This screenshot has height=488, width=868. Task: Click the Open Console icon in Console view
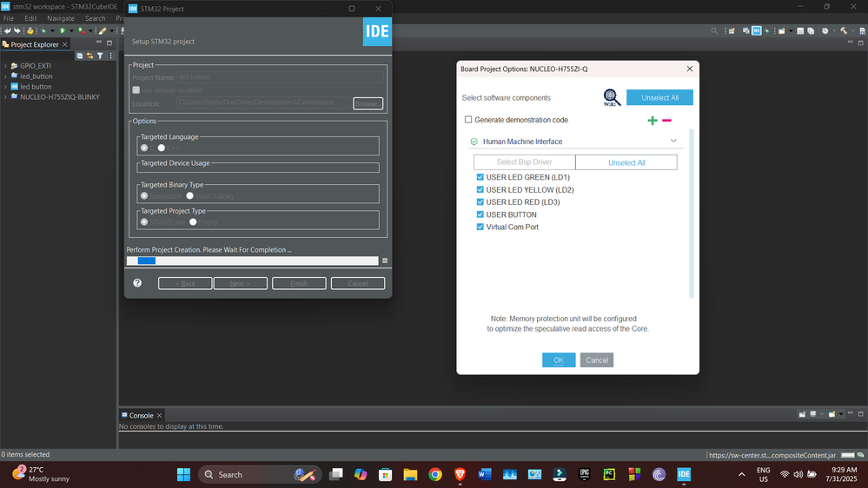832,414
